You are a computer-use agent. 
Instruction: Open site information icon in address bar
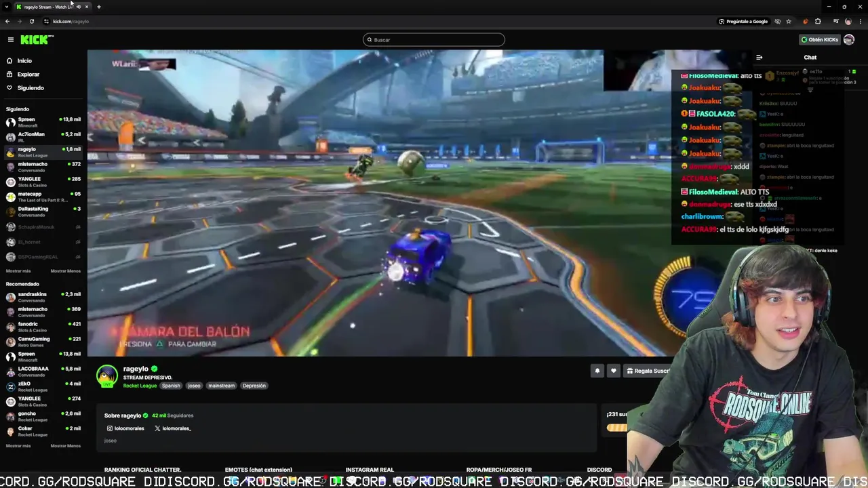[46, 22]
